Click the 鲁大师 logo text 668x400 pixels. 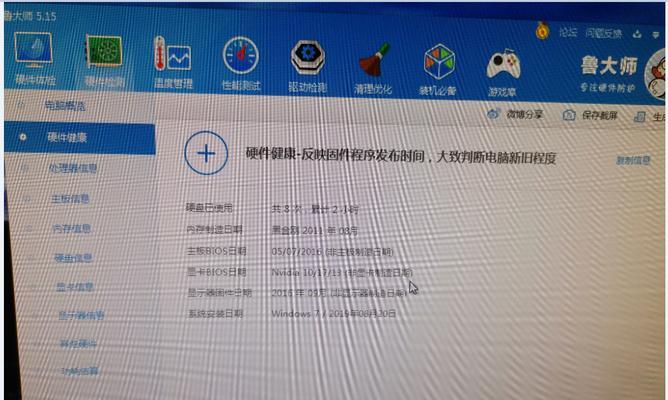[x=609, y=66]
